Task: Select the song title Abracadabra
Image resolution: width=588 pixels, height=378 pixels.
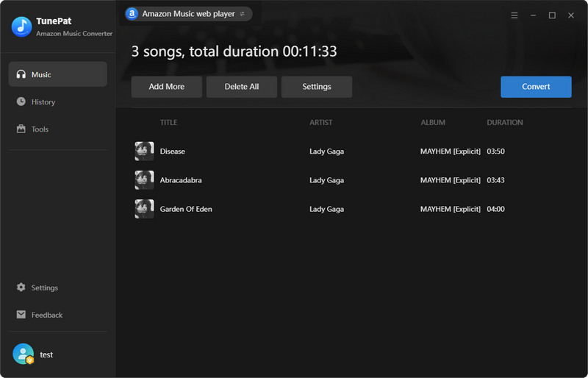Action: tap(181, 180)
